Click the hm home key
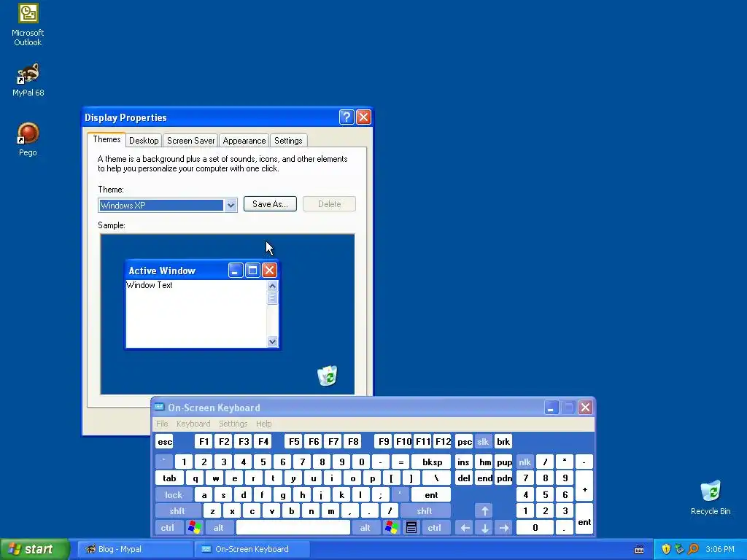The height and width of the screenshot is (560, 747). point(484,462)
